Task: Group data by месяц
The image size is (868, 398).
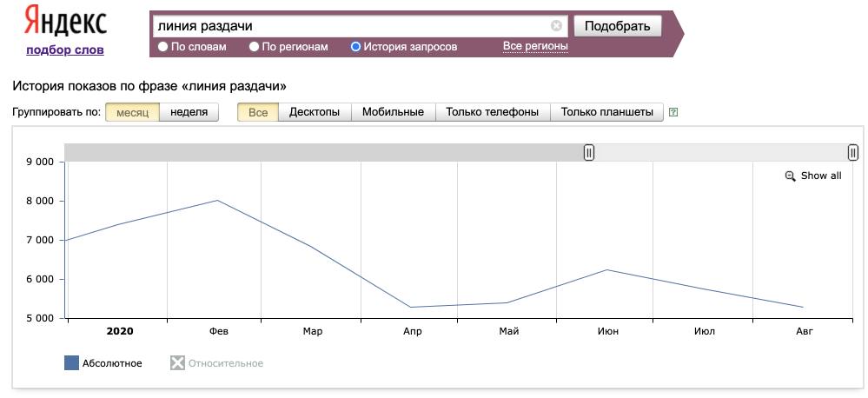Action: (x=132, y=112)
